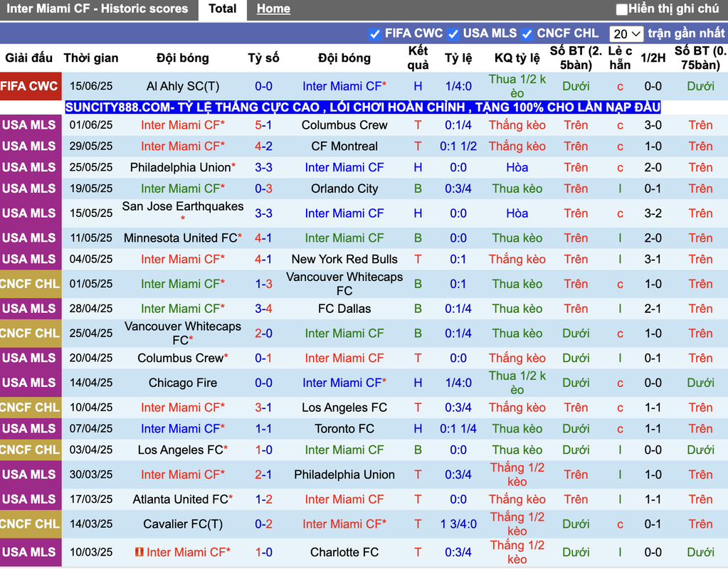Click the SUNCITY888.COM advertisement banner
The width and height of the screenshot is (728, 569).
coord(363,107)
